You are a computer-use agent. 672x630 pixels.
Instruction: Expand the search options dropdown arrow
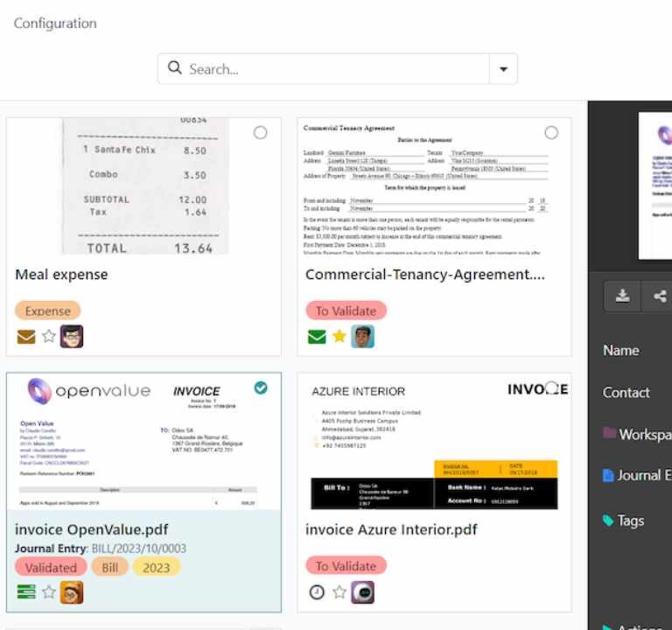pos(503,69)
